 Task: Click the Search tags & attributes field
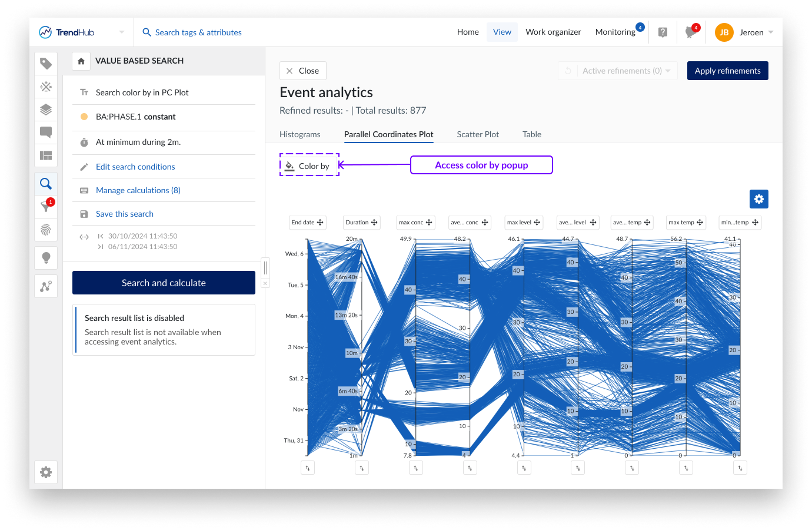pyautogui.click(x=198, y=32)
